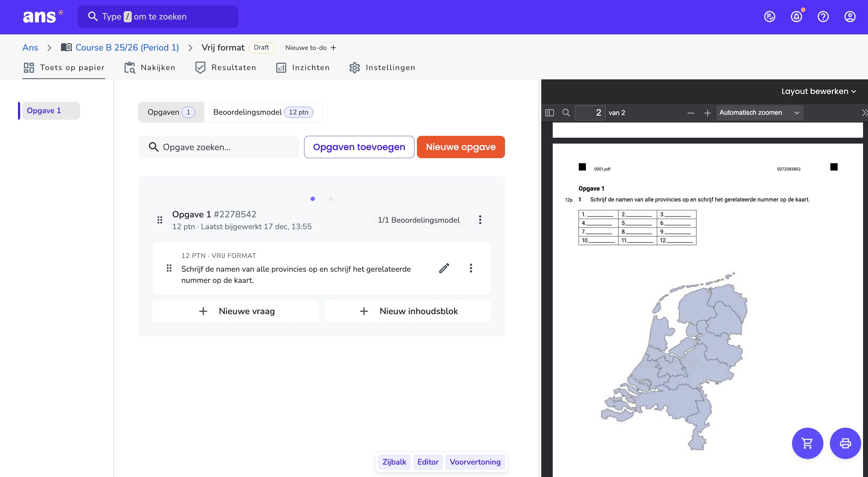Select the second carousel dot indicator
Viewport: 868px width, 477px height.
pyautogui.click(x=330, y=198)
